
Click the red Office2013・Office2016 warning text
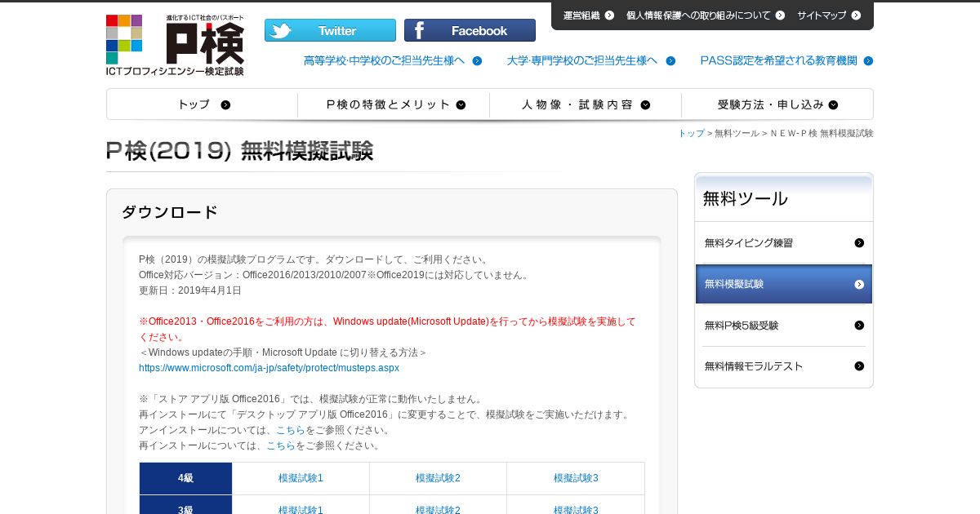point(387,329)
